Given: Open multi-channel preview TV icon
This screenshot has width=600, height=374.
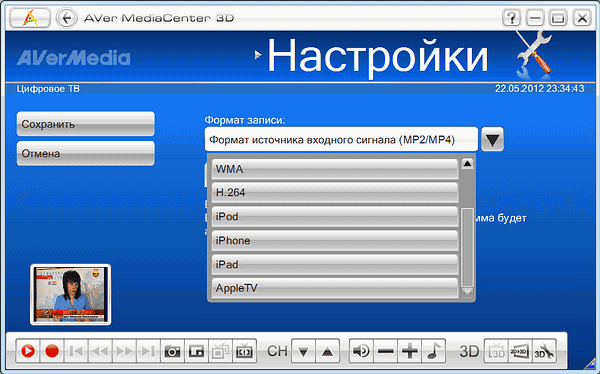Looking at the screenshot, I should pyautogui.click(x=221, y=351).
